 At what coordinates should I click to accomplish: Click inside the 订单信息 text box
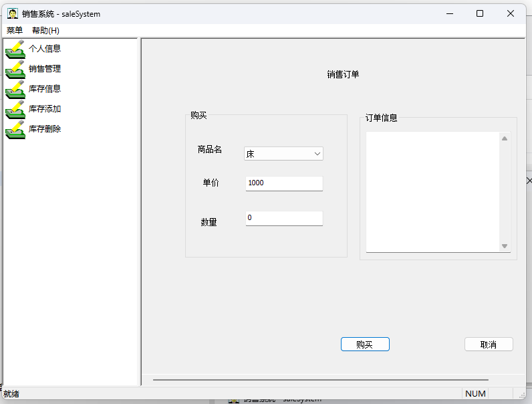pyautogui.click(x=432, y=192)
